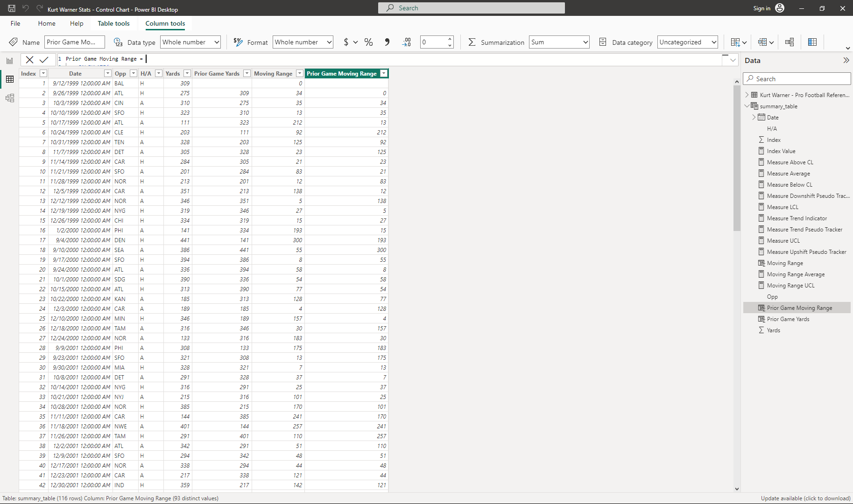Image resolution: width=853 pixels, height=504 pixels.
Task: Click the Opp column filter arrow icon
Action: [134, 73]
